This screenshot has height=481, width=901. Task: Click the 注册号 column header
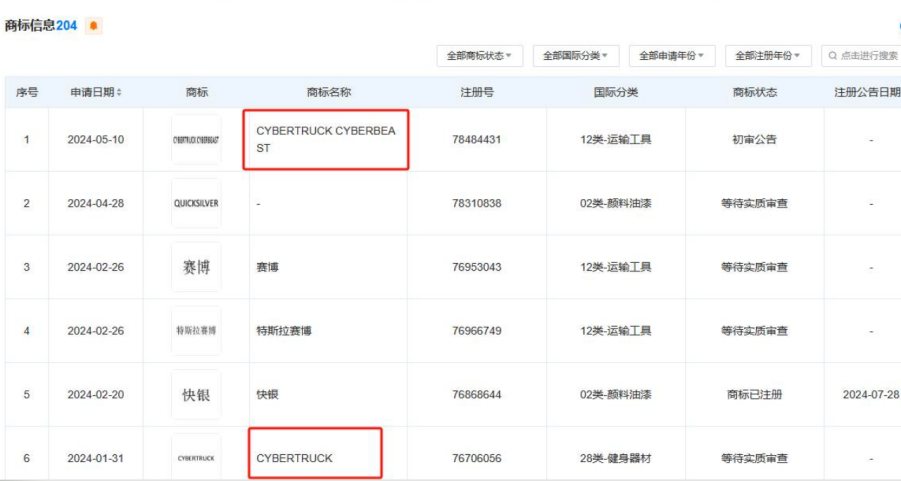click(x=476, y=92)
